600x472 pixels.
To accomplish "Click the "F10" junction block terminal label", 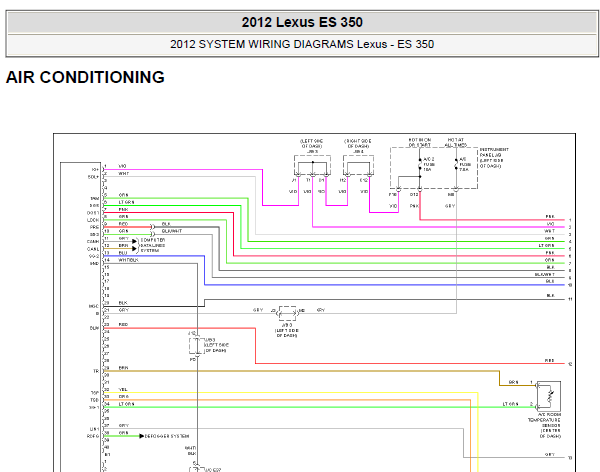I will (393, 195).
